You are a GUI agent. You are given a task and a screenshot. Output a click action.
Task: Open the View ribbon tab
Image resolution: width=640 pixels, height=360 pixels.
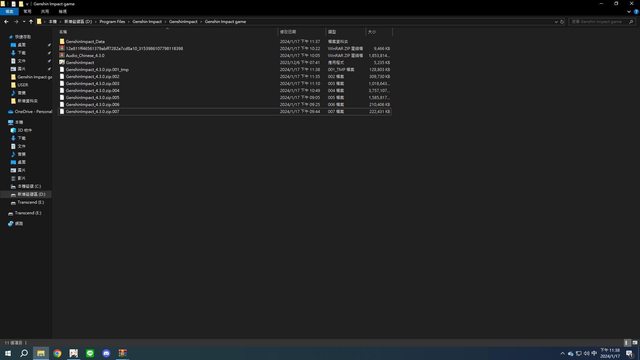point(62,12)
